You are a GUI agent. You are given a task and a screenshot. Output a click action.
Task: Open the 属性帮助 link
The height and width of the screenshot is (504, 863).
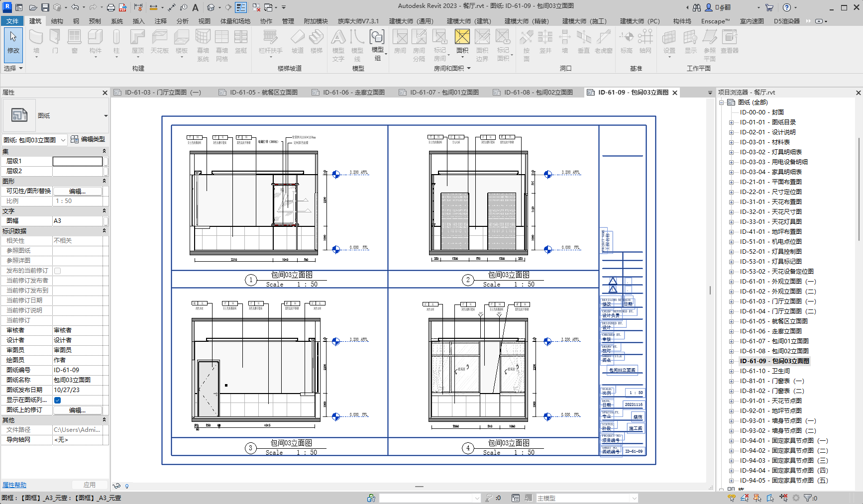point(14,485)
